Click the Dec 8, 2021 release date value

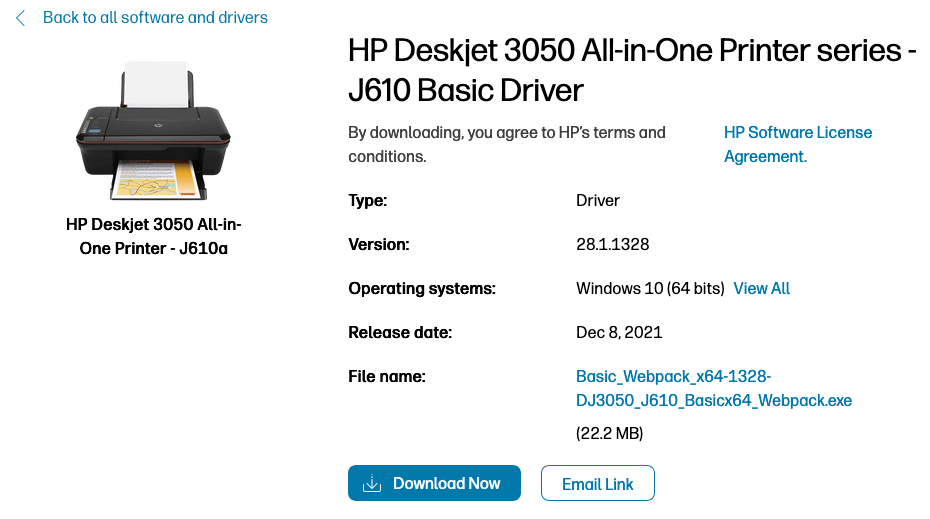tap(619, 333)
